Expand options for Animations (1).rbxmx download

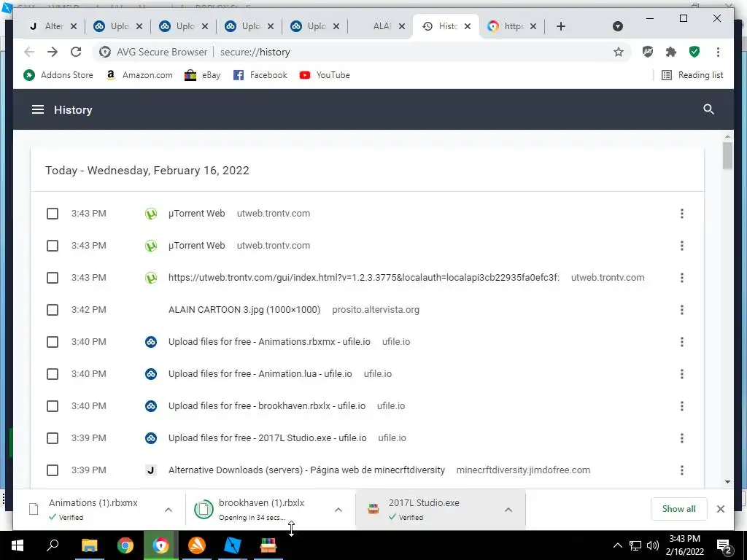pos(169,510)
